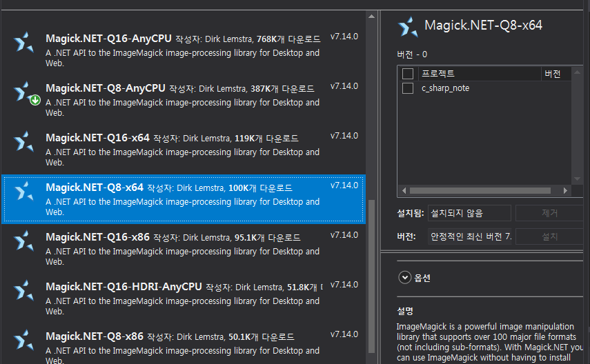Click the Magick.NET-Q16-x64 package icon
Viewport: 590px width, 364px height.
23,142
